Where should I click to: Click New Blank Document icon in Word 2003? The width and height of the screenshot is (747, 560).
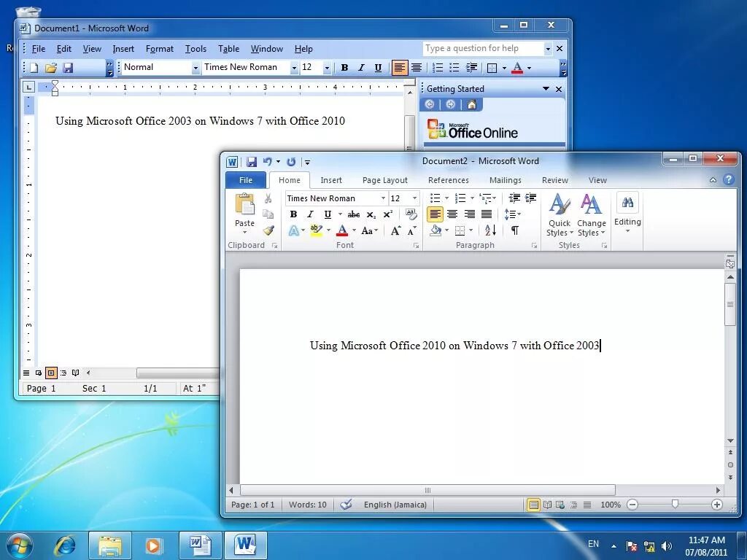34,68
